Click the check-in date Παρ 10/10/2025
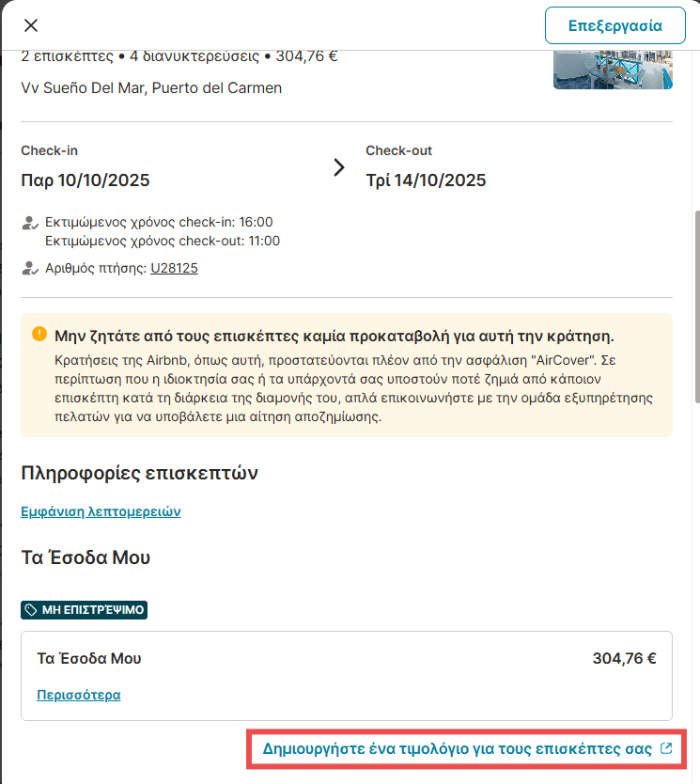The height and width of the screenshot is (784, 700). [86, 180]
